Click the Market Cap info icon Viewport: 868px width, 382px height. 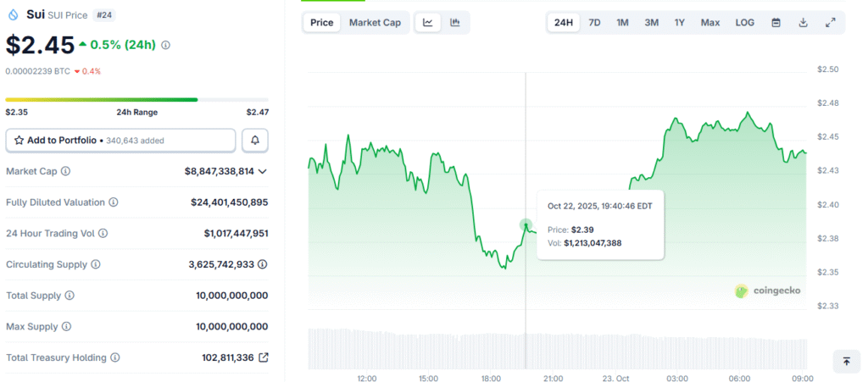click(x=66, y=171)
